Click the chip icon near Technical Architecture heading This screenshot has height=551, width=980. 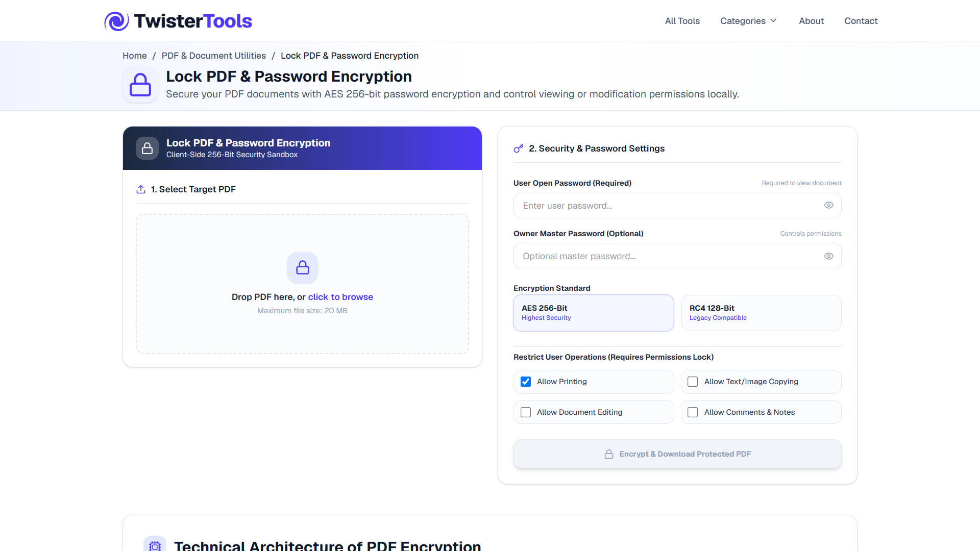click(x=155, y=545)
